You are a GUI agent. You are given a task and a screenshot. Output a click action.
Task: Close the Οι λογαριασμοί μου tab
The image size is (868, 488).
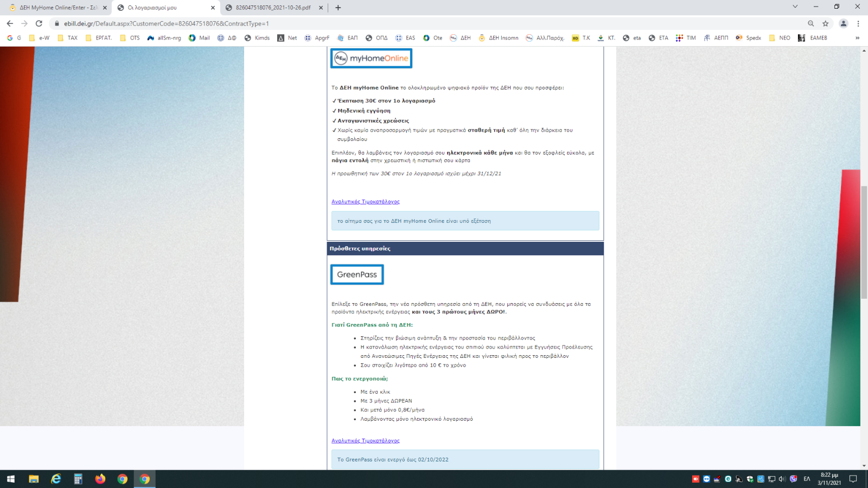tap(213, 8)
